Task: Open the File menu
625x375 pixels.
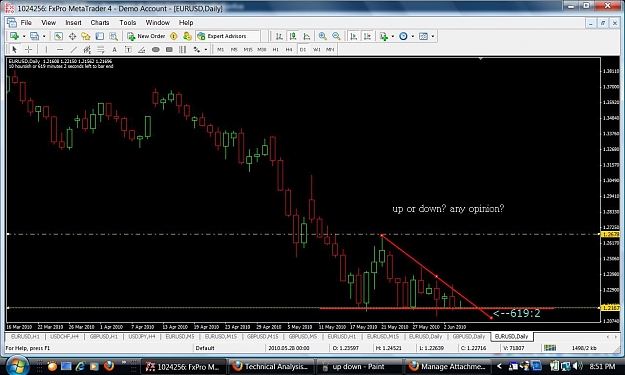Action: [x=26, y=23]
